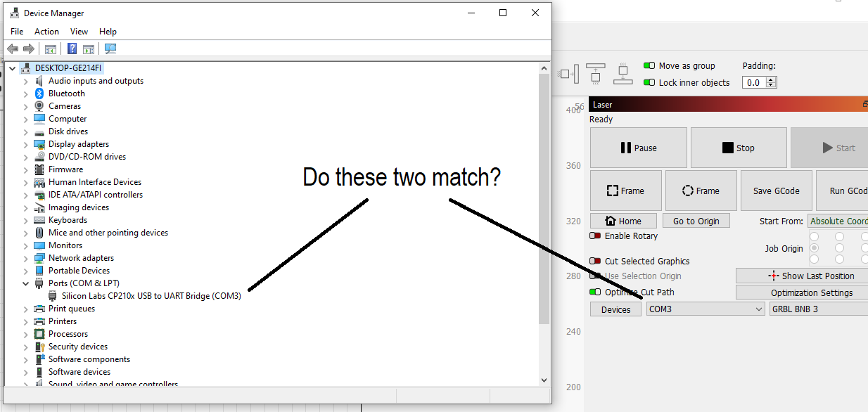Click the Scan for hardware changes icon
868x412 pixels.
110,49
